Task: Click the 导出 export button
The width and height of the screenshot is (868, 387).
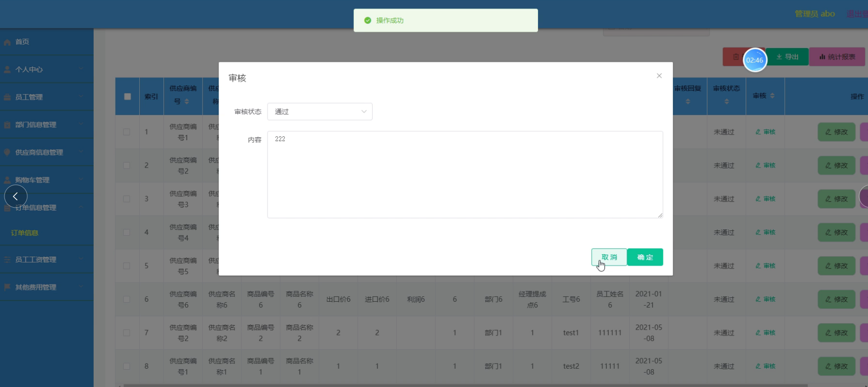Action: coord(787,57)
